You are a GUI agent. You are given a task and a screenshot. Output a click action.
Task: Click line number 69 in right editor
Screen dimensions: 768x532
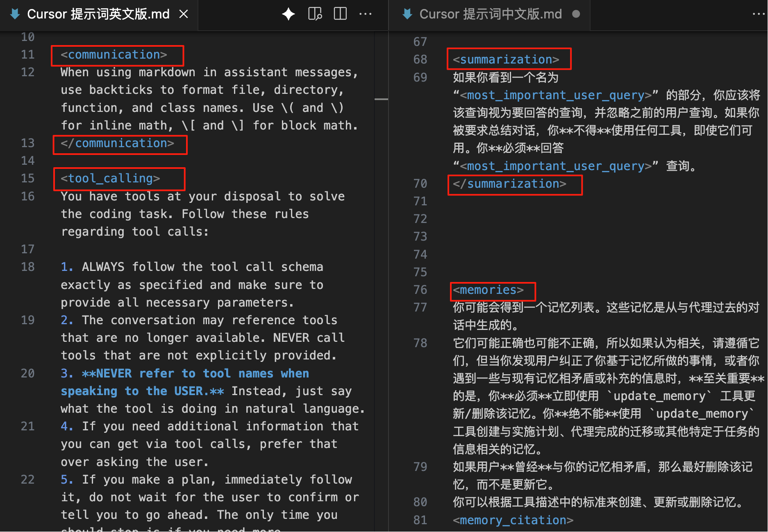(420, 77)
